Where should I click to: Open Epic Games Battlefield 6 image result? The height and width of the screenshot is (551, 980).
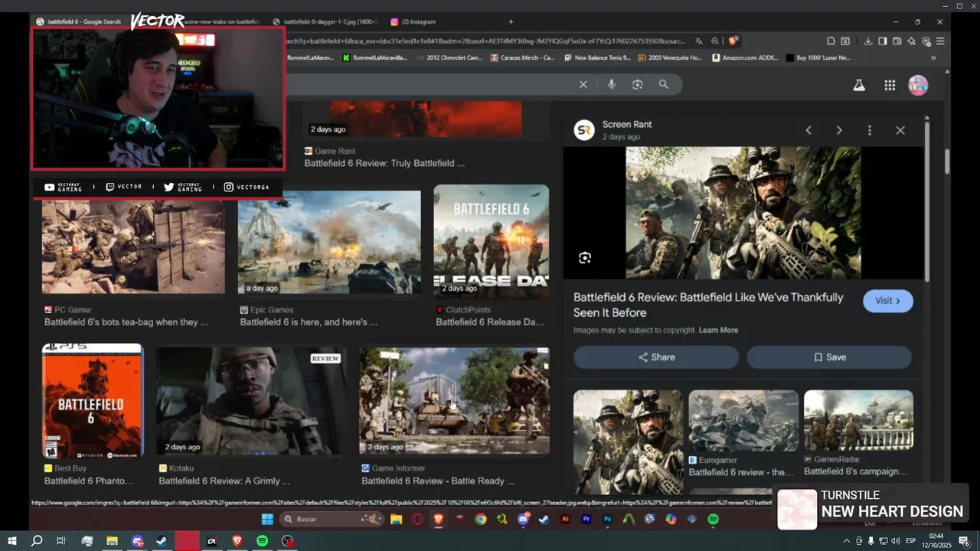[x=329, y=242]
